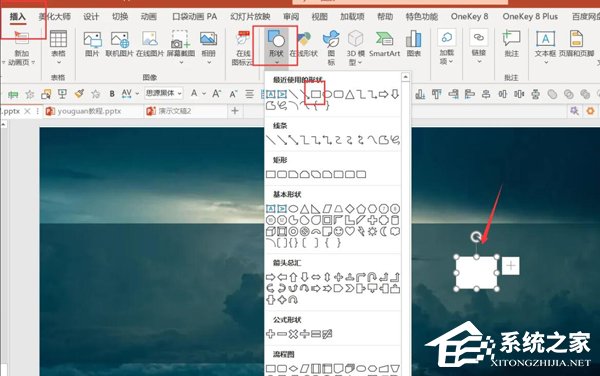This screenshot has width=600, height=376.
Task: Click the 3D 模型 cube icon
Action: 355,39
